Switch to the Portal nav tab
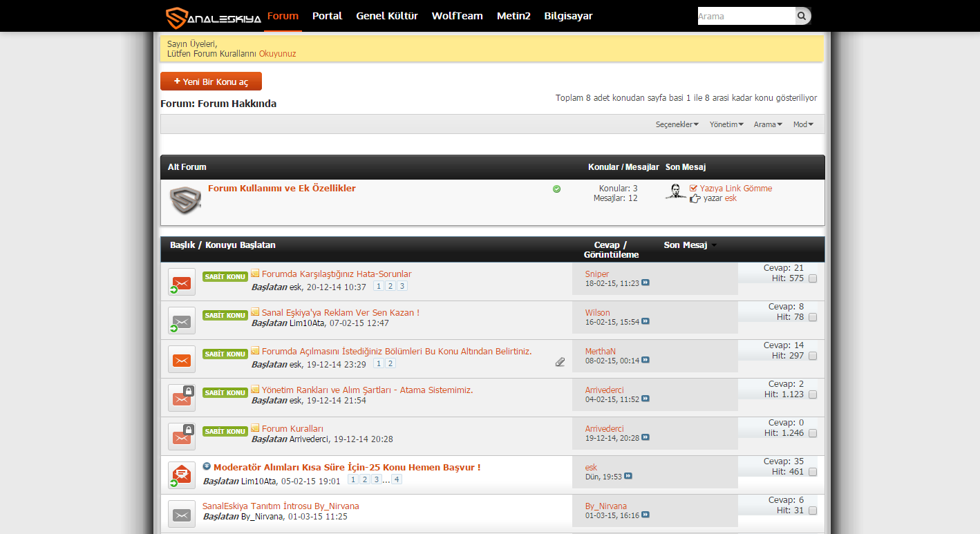Screen dimensions: 980x534 327,16
